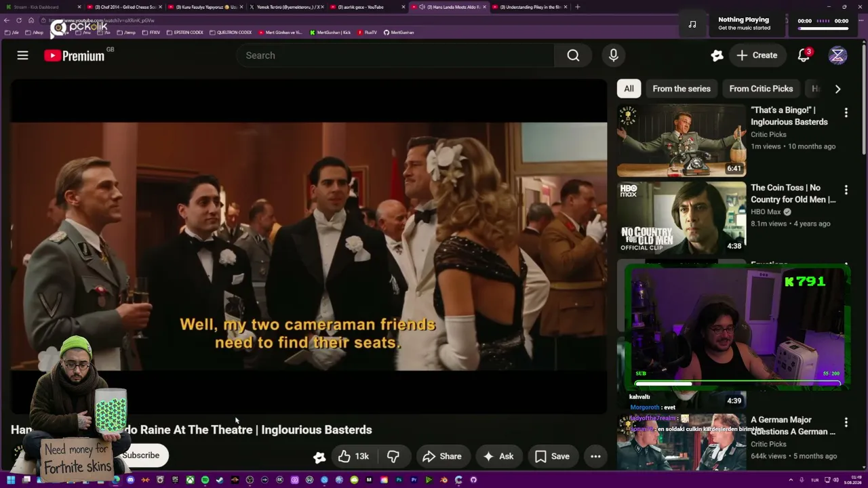Open Steam from the taskbar
This screenshot has height=488, width=868.
coord(220,480)
